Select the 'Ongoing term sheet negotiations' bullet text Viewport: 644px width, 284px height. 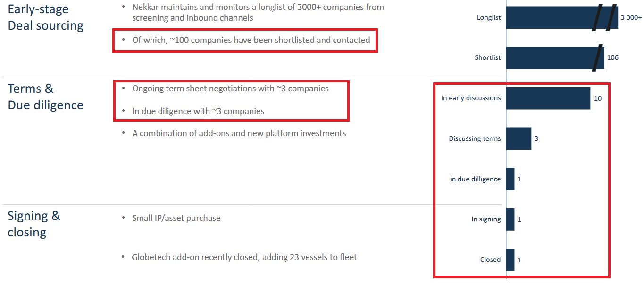coord(230,89)
